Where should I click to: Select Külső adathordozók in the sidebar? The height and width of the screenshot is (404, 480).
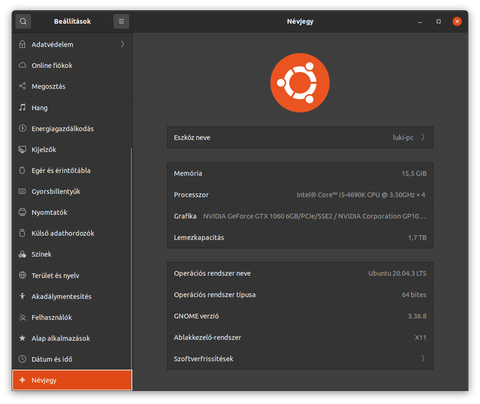tap(72, 233)
